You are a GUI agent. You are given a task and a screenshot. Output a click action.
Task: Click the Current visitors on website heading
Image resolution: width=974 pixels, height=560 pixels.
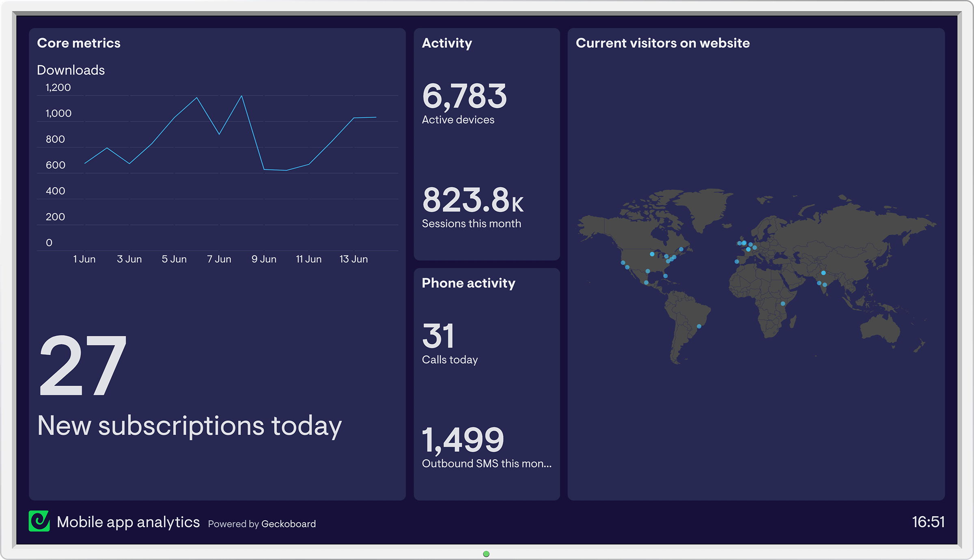(x=662, y=43)
